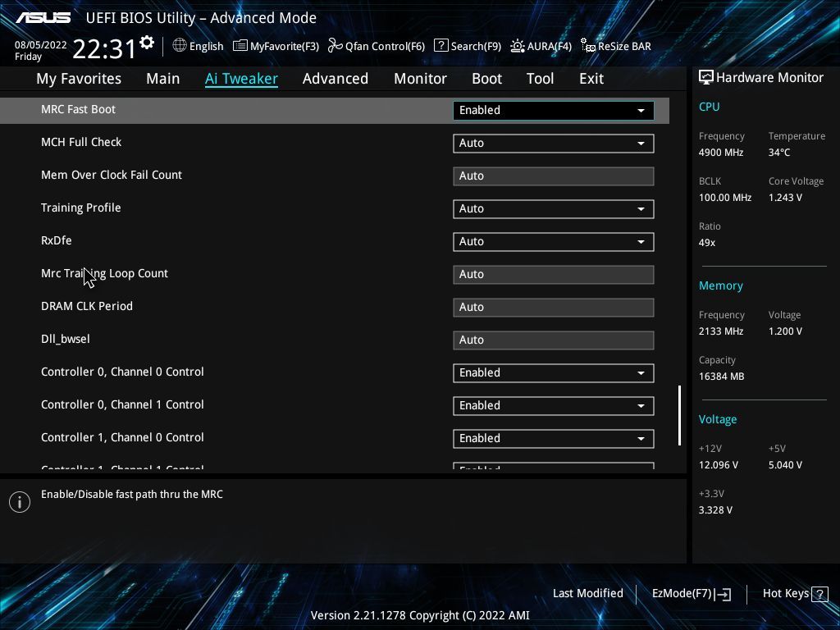Open the Exit tab
The height and width of the screenshot is (630, 840).
pyautogui.click(x=591, y=79)
